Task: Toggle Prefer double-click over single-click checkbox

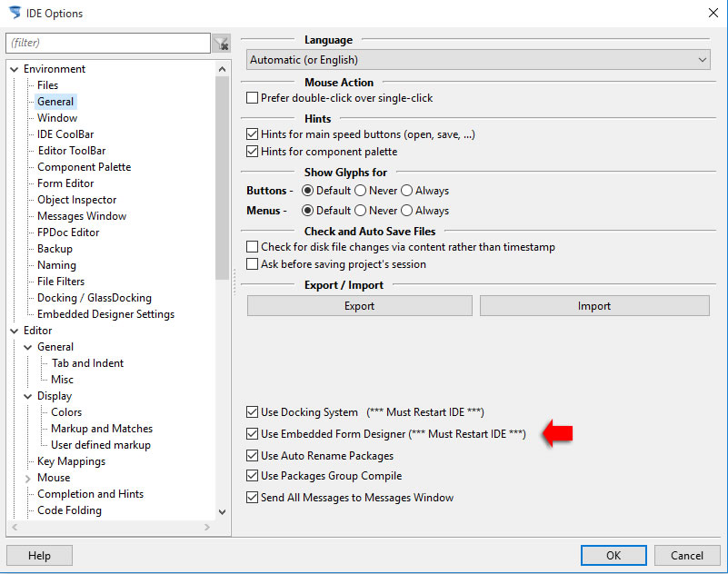Action: [x=252, y=98]
